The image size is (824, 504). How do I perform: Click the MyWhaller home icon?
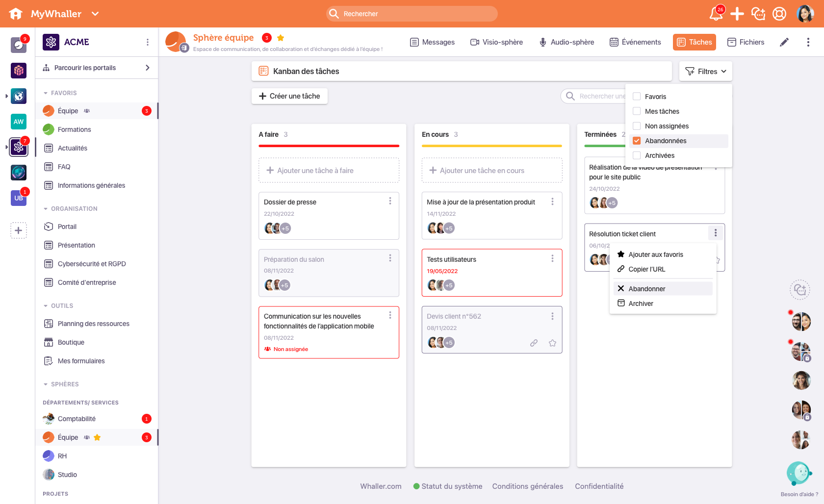16,14
